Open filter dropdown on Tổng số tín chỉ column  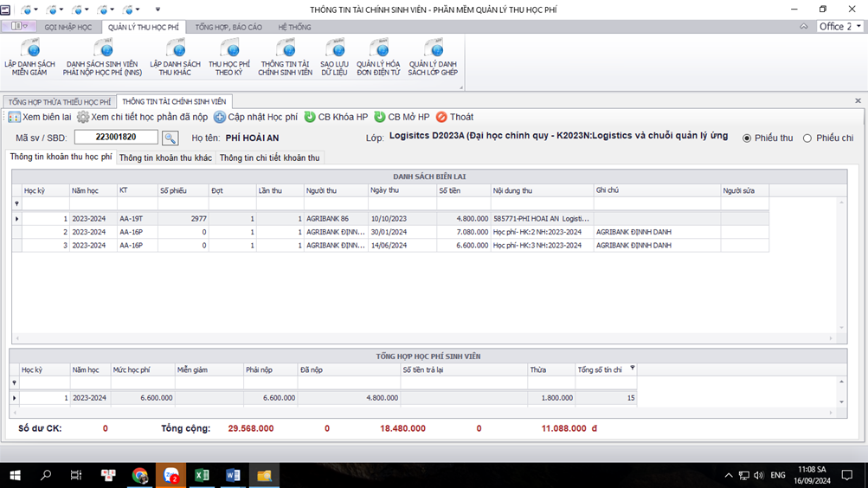pos(633,369)
